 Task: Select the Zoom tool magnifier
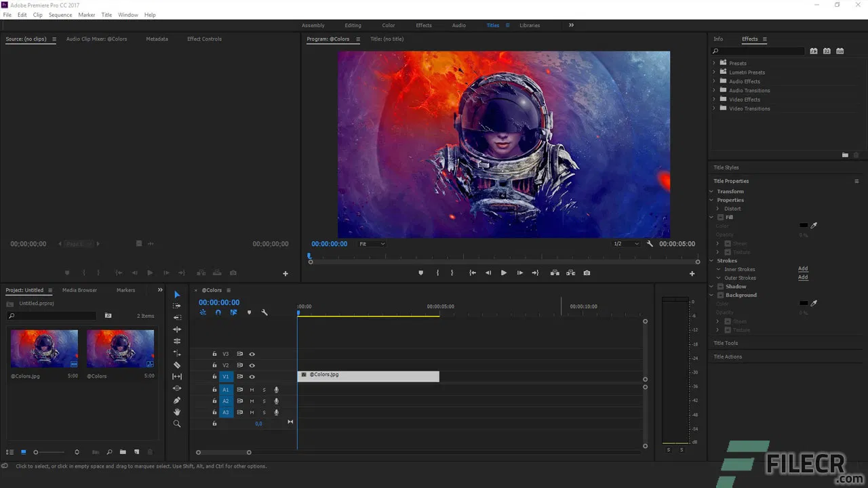tap(177, 424)
